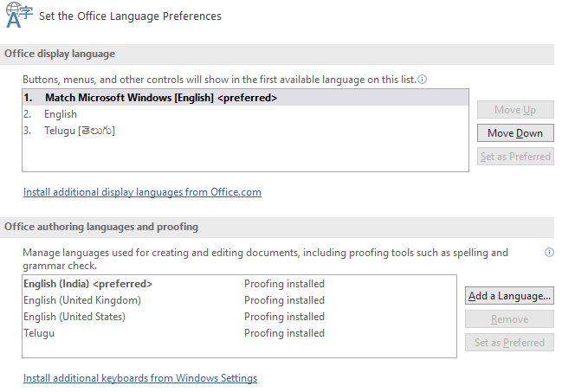Select English (United States) authoring language

(74, 317)
